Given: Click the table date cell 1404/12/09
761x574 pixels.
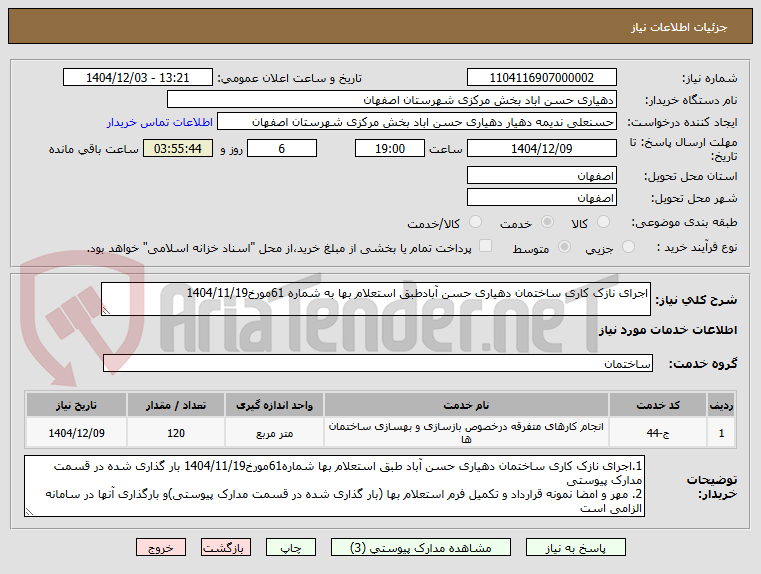Looking at the screenshot, I should (76, 433).
